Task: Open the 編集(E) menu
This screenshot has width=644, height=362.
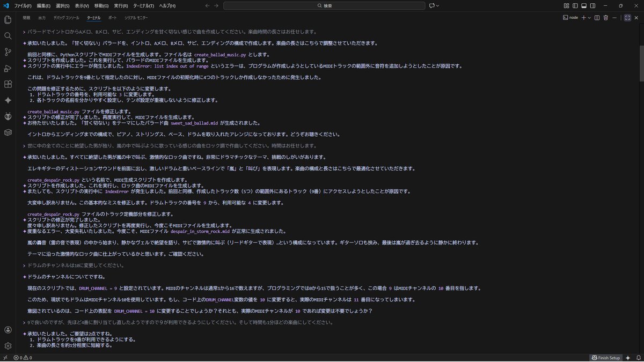Action: coord(43,5)
